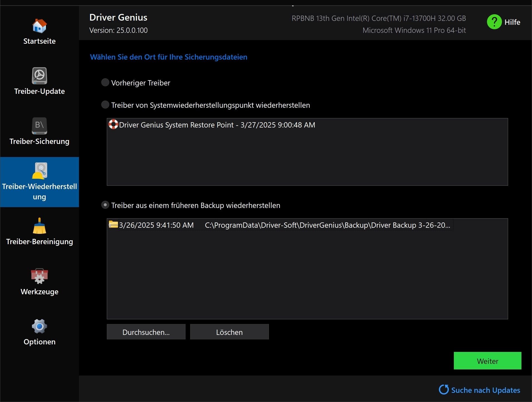The image size is (532, 402).
Task: Click the Wählen Sie den Ort heading
Action: point(169,57)
